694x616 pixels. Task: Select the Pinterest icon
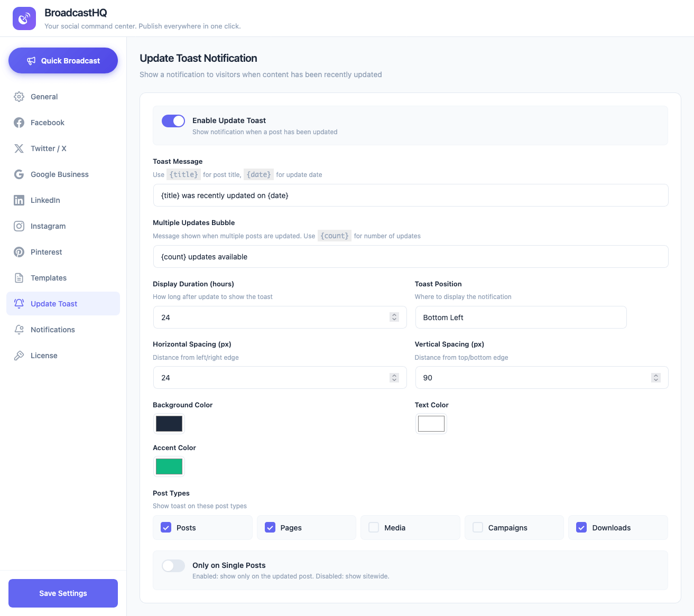coord(19,252)
